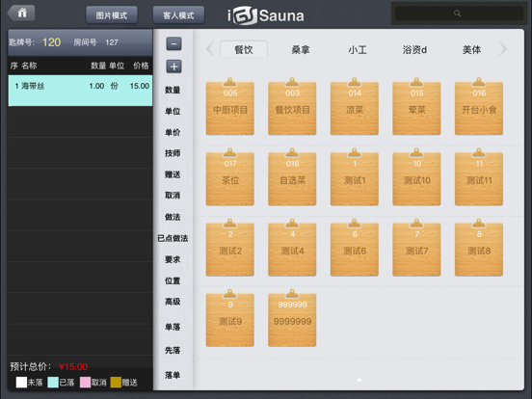This screenshot has height=399, width=532.
Task: Click the 单位 option
Action: 173,111
